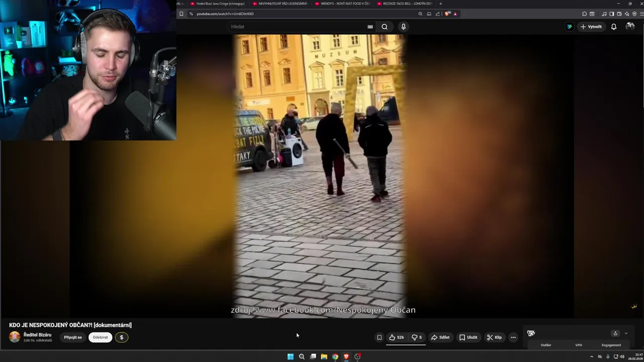Open the Windows Start menu
Screen dimensions: 644x362
pos(290,356)
